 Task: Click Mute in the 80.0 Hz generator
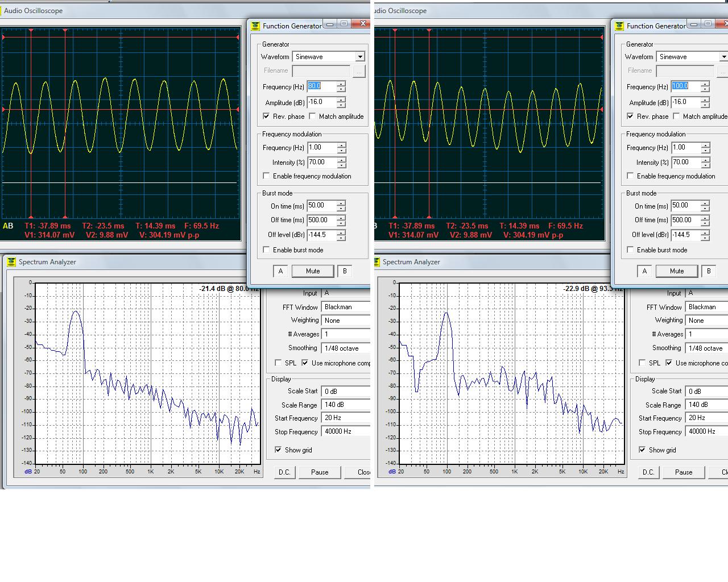pyautogui.click(x=313, y=271)
